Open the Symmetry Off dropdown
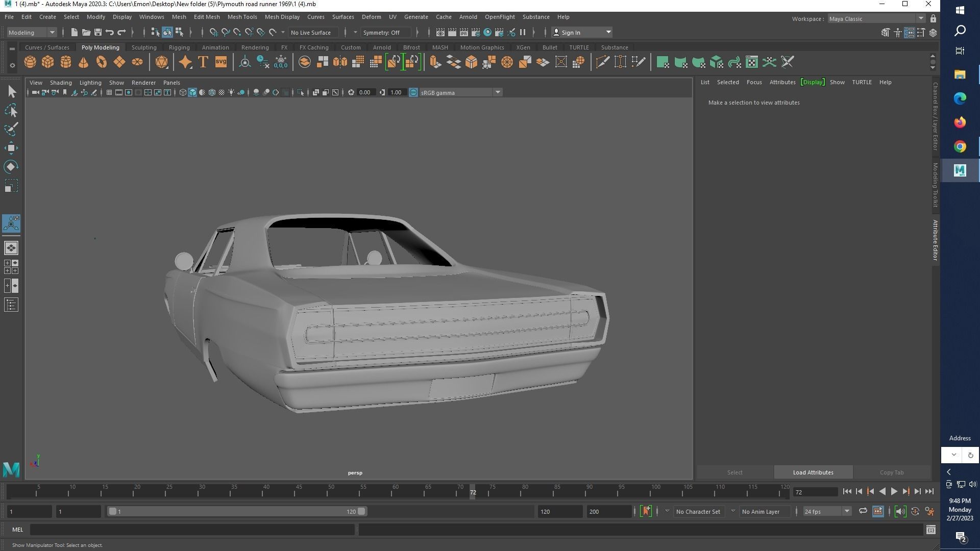980x551 pixels. coord(385,32)
